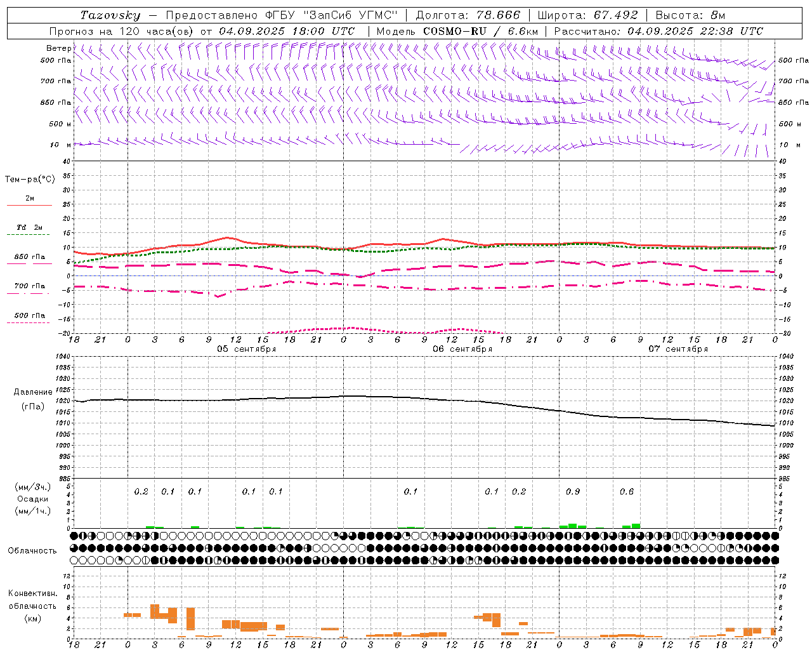Click the 'Давление' pressure panel label
The width and height of the screenshot is (812, 650).
tap(33, 392)
